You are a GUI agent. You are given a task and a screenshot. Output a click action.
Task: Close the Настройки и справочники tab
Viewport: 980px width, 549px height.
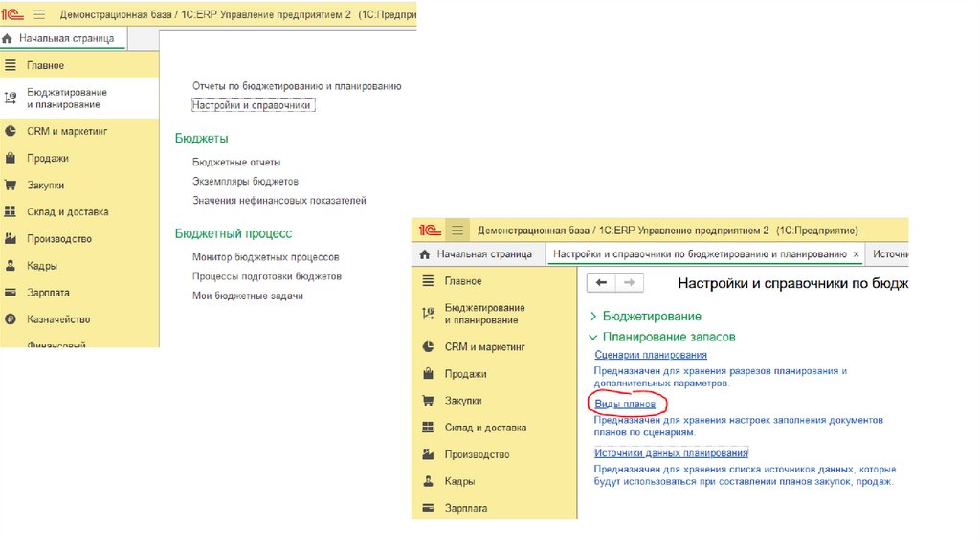point(857,254)
